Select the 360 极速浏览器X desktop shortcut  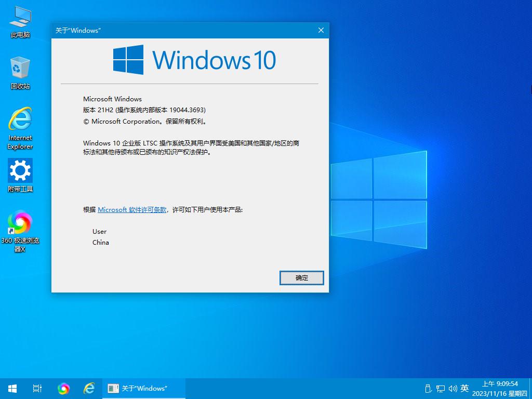click(x=20, y=231)
